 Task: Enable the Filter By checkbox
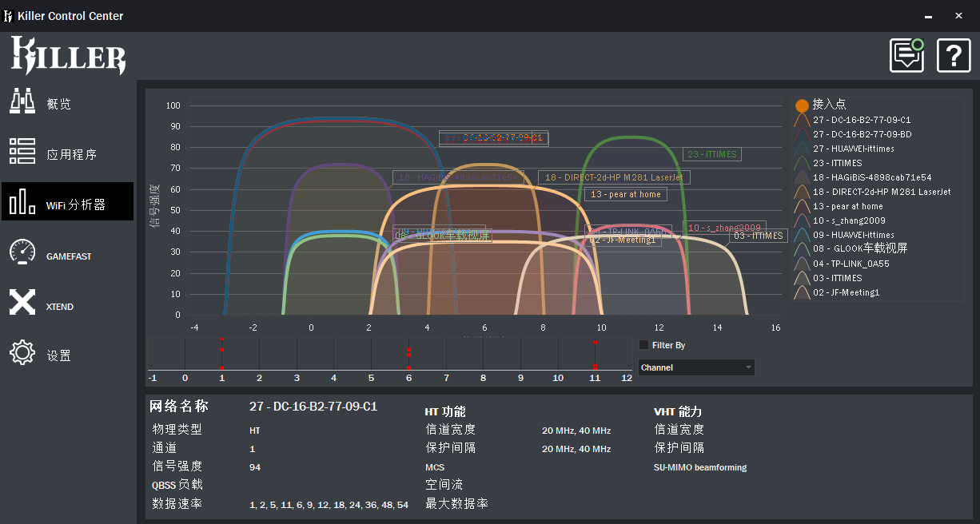tap(643, 344)
